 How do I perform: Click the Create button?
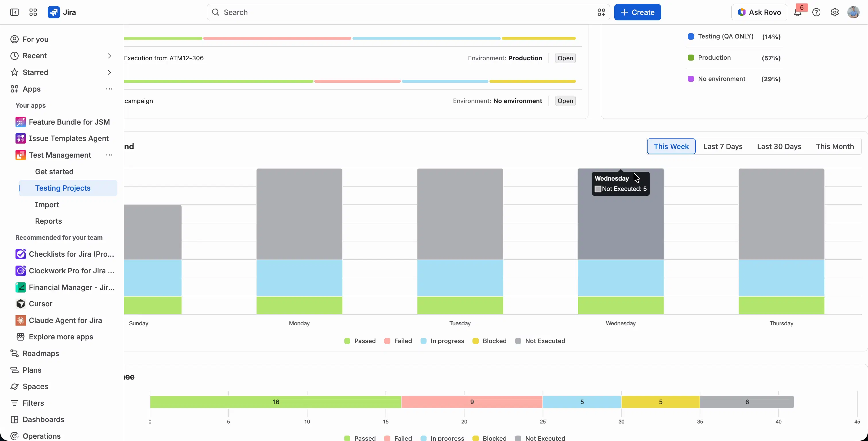pos(637,12)
